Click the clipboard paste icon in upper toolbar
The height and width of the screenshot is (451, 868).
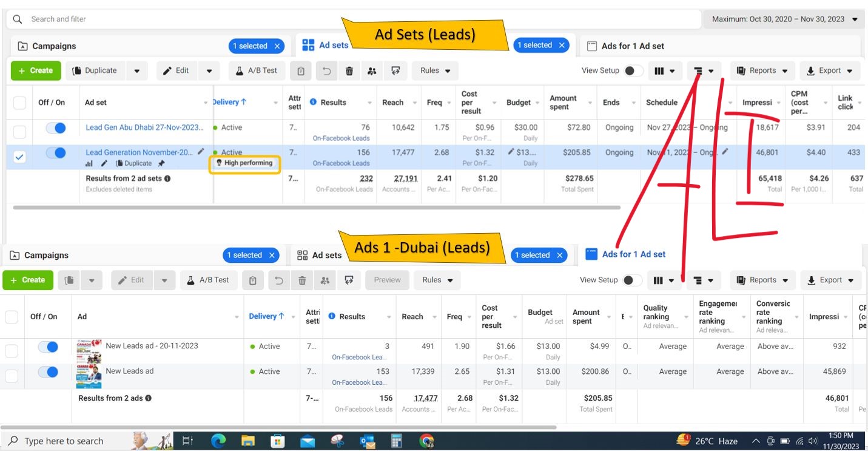(300, 71)
